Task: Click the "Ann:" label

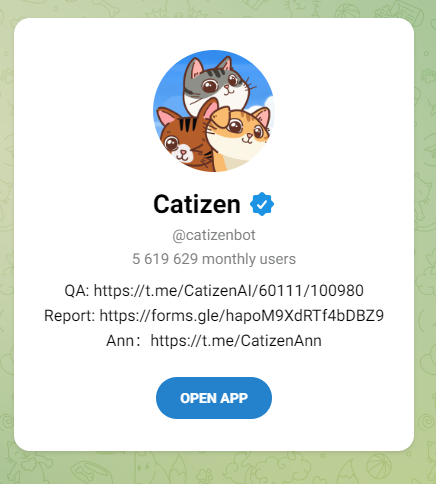Action: point(122,341)
